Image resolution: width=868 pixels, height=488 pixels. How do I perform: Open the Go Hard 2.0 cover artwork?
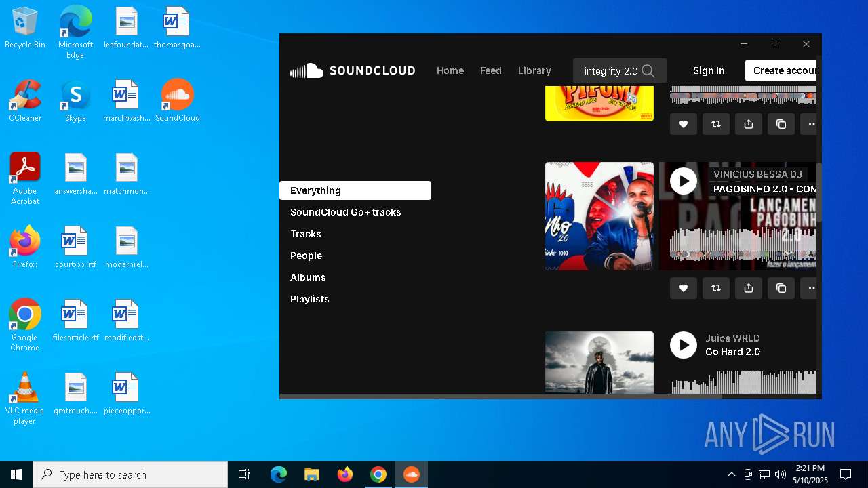[x=599, y=363]
